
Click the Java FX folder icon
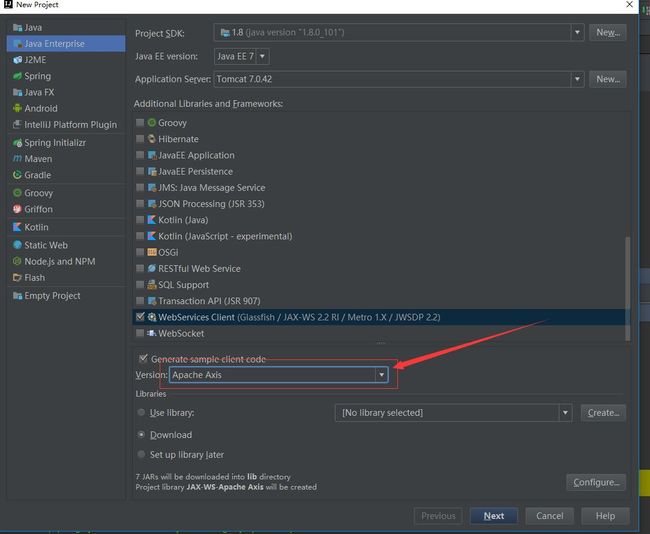point(17,92)
